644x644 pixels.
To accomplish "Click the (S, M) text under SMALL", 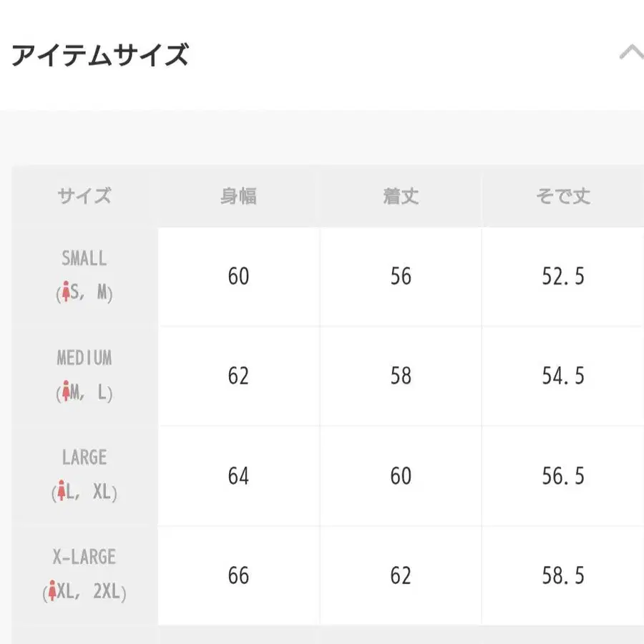I will click(84, 292).
